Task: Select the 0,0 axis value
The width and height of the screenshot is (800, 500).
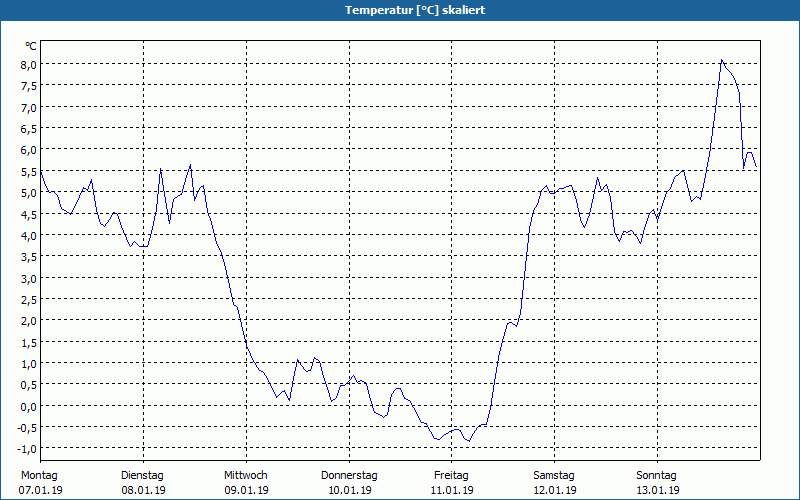Action: pyautogui.click(x=29, y=406)
